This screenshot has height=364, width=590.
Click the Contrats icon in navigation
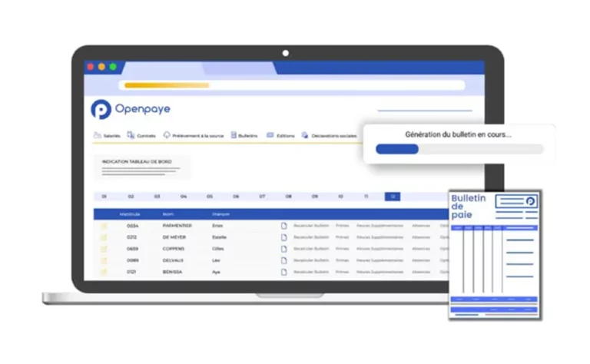click(x=131, y=135)
